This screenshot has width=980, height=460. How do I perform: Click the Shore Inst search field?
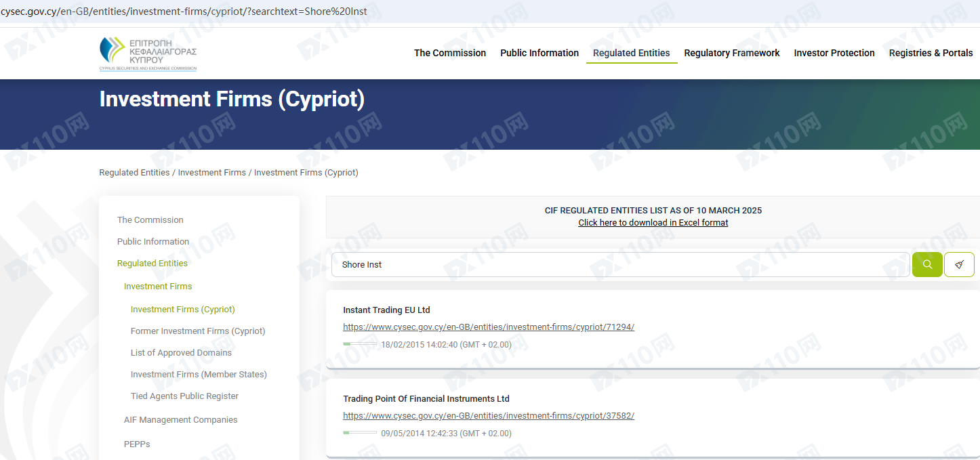point(620,264)
